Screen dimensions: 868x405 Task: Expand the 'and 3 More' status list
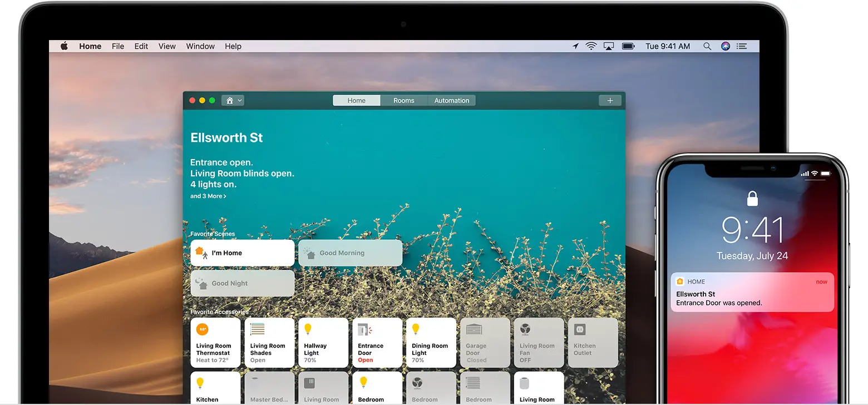tap(208, 196)
